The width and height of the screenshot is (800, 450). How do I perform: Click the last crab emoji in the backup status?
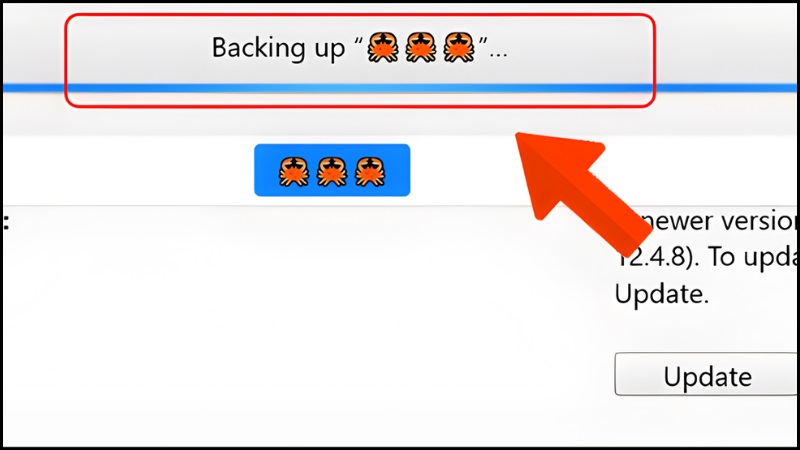click(x=459, y=47)
